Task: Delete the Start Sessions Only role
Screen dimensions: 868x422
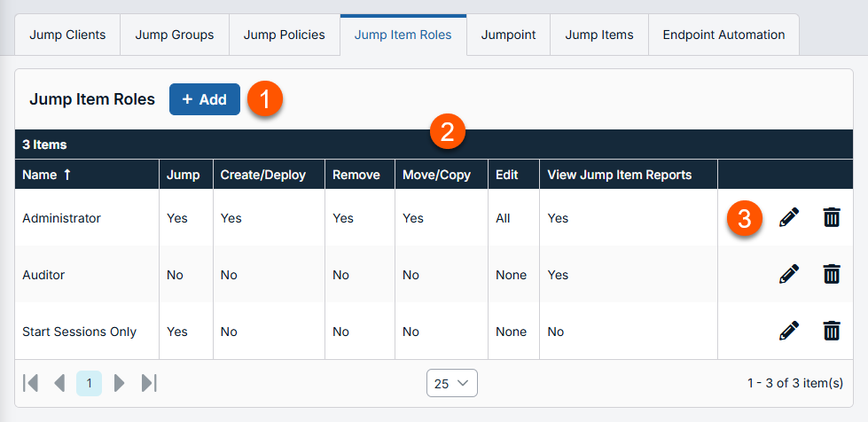Action: pyautogui.click(x=832, y=332)
